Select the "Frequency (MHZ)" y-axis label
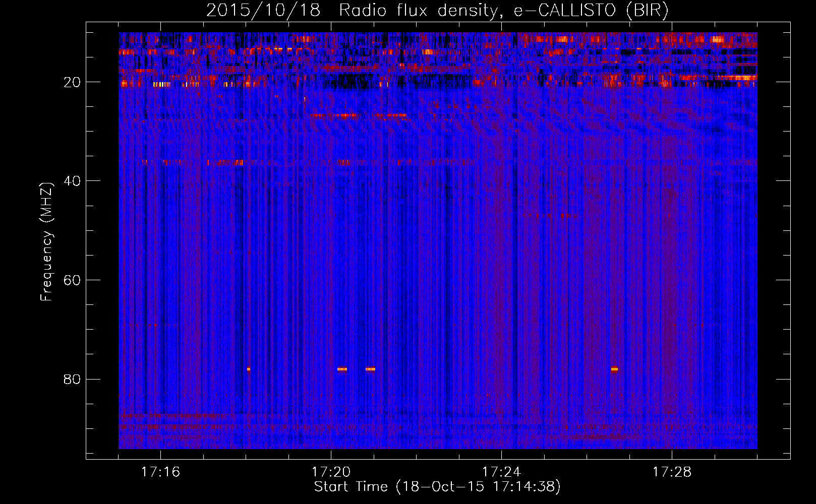 pos(46,242)
